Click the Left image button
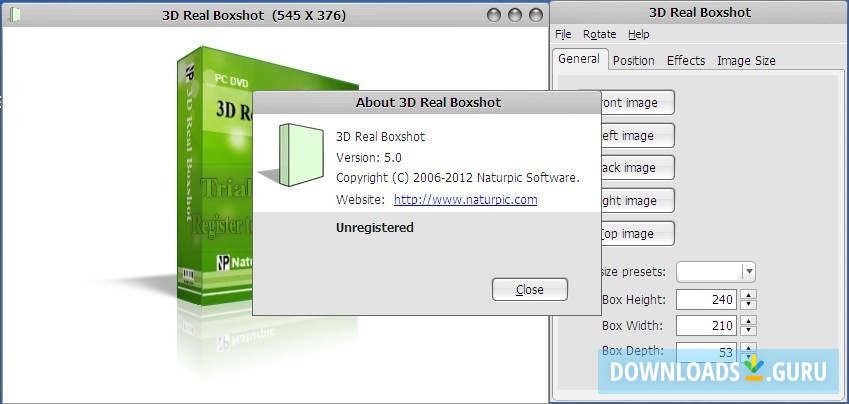Image resolution: width=849 pixels, height=404 pixels. click(x=637, y=135)
